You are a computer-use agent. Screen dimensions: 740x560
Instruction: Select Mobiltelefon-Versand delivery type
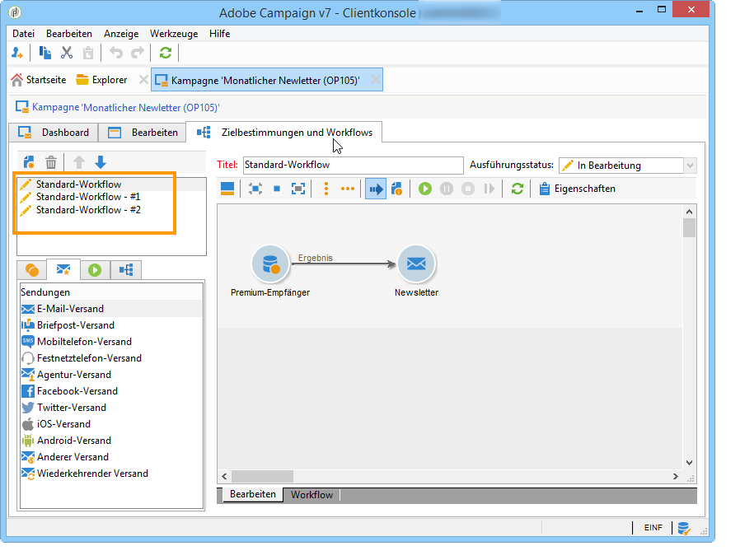pyautogui.click(x=111, y=342)
